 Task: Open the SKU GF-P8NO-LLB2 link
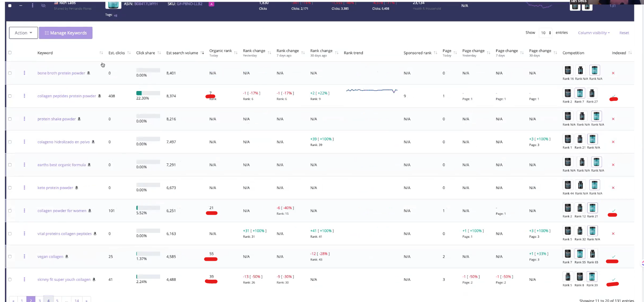[x=190, y=4]
